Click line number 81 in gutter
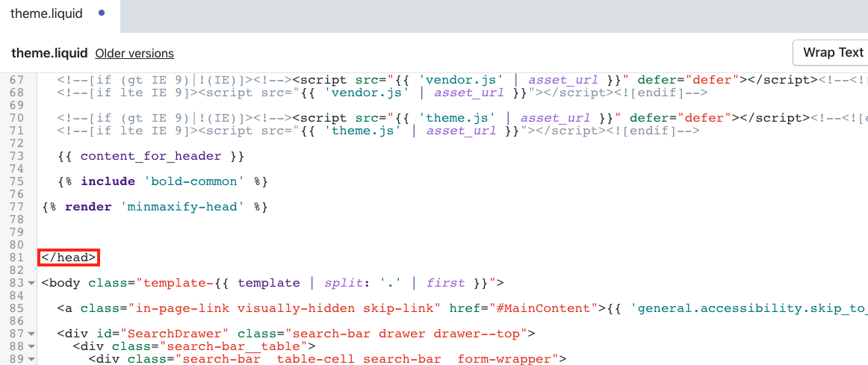Viewport: 868px width, 365px height. pyautogui.click(x=17, y=258)
